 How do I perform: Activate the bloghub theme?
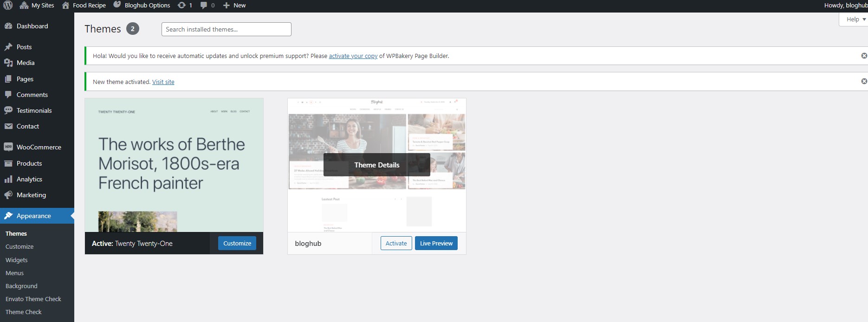point(396,243)
